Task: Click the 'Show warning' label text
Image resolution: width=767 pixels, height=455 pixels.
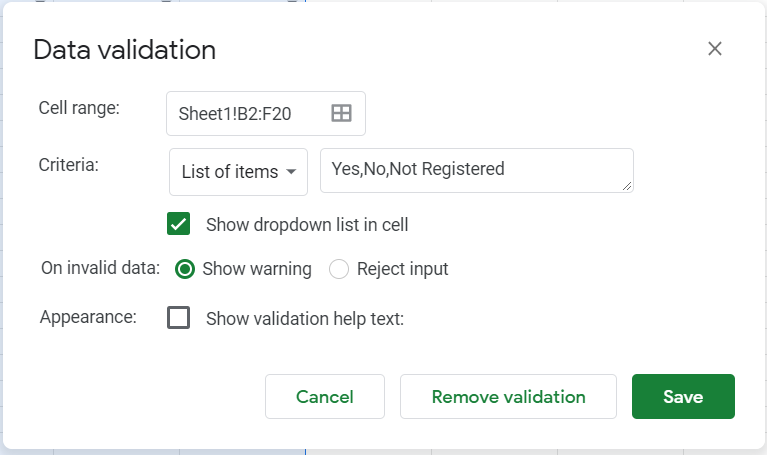Action: tap(257, 269)
